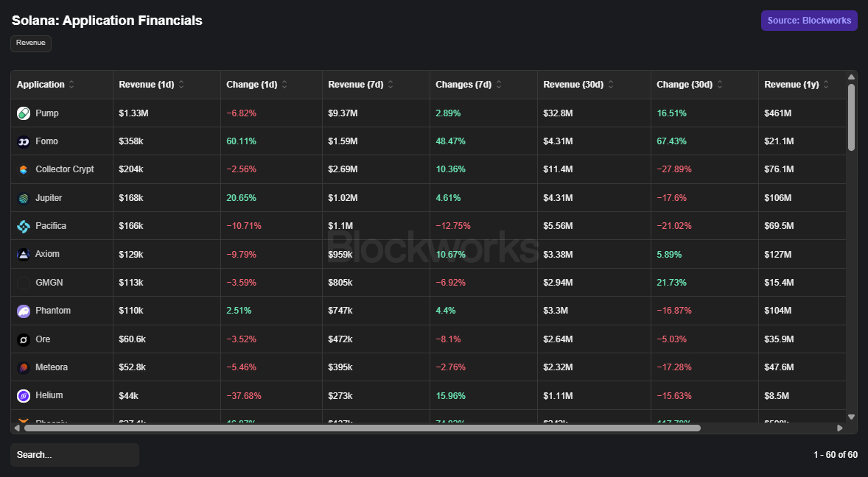
Task: Click the Pump application logo icon
Action: point(24,113)
